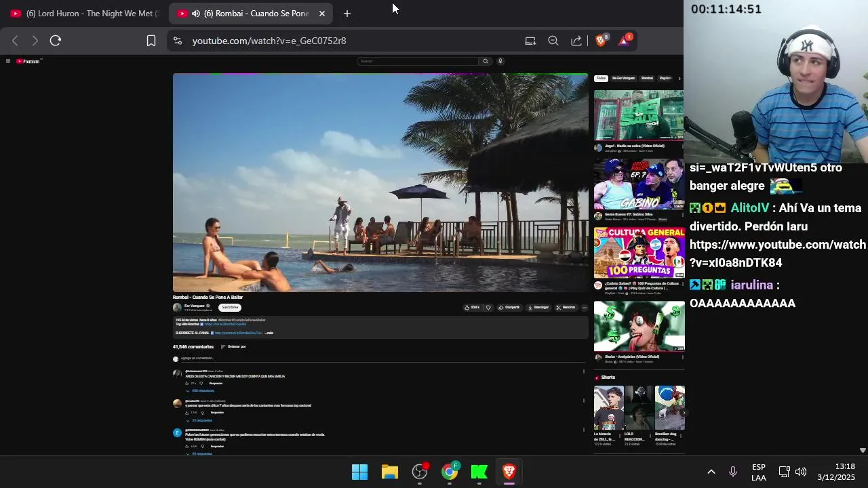Open more actions ellipsis beside Recortar

click(x=584, y=307)
